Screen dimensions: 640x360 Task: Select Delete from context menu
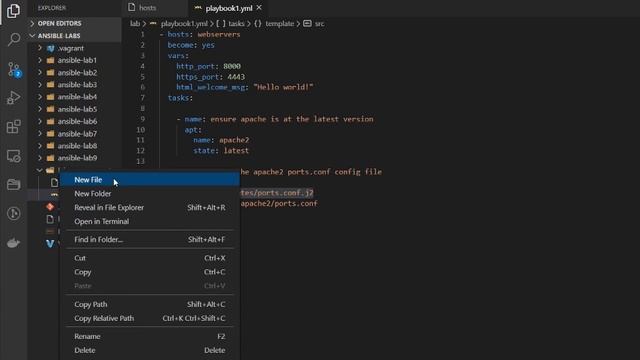click(x=149, y=350)
